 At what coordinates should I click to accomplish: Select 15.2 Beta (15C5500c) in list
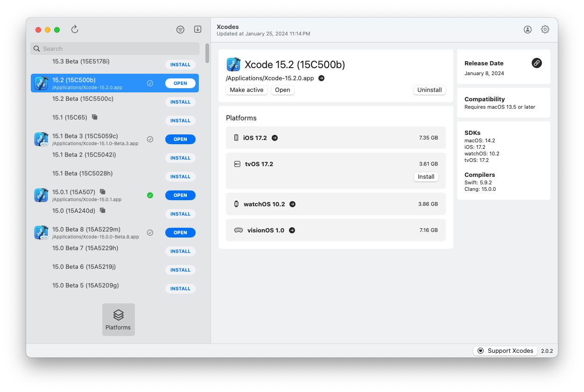[83, 99]
